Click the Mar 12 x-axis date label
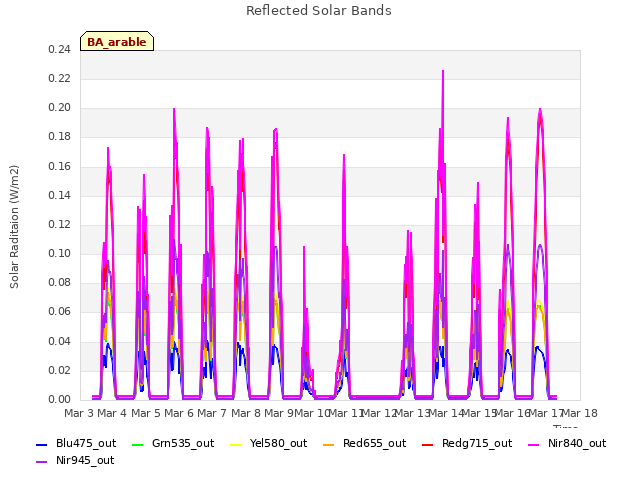 coord(379,413)
